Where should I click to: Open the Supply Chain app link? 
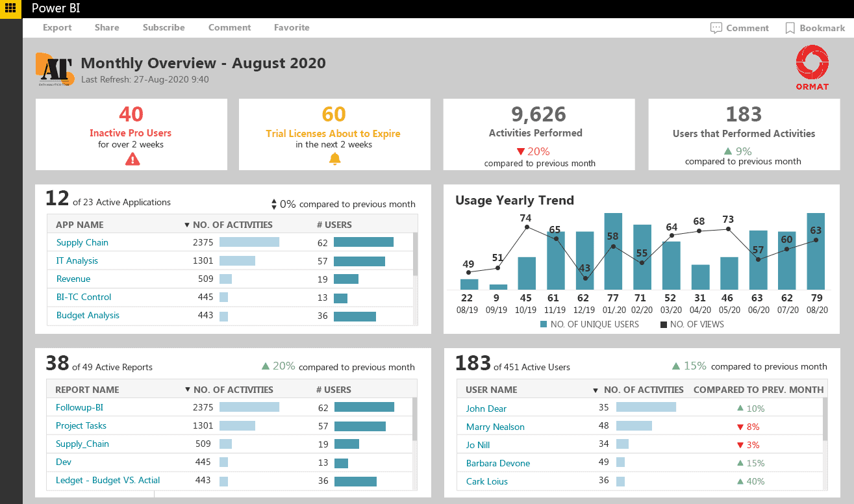tap(82, 242)
